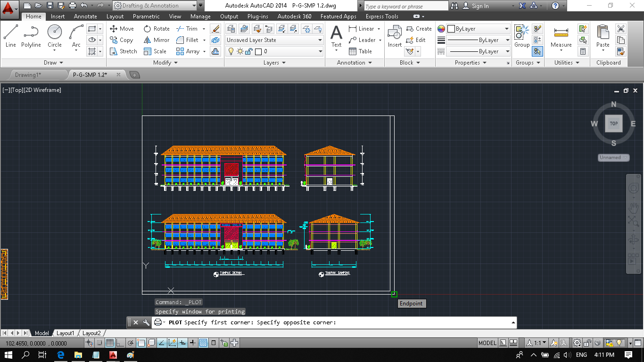Viewport: 644px width, 362px height.
Task: Click the keyword search input field
Action: coord(405,6)
